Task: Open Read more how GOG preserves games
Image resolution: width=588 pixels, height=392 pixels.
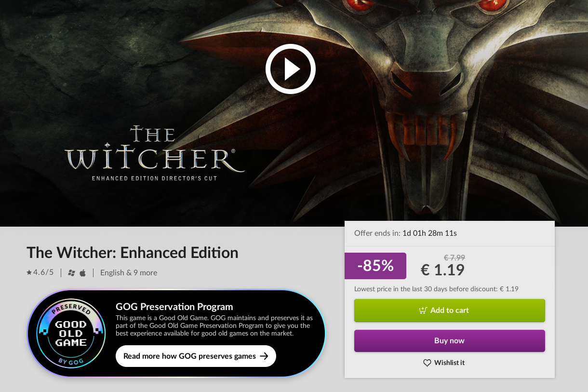Action: [x=196, y=356]
